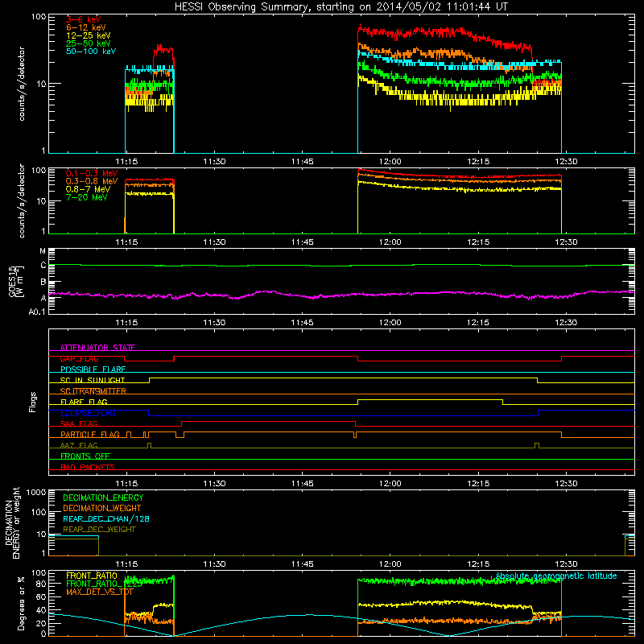Click the 80 tick label on the Degrees axis
This screenshot has height=644, width=644.
click(x=41, y=584)
